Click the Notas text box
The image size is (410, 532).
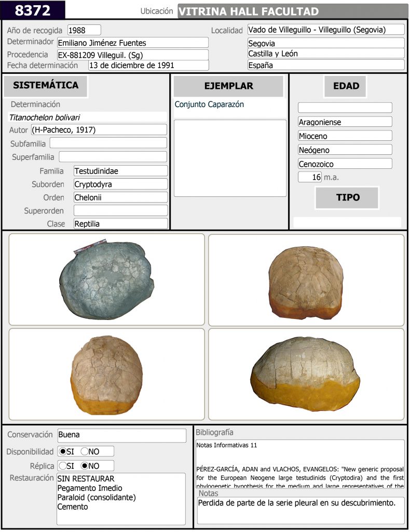click(x=300, y=510)
